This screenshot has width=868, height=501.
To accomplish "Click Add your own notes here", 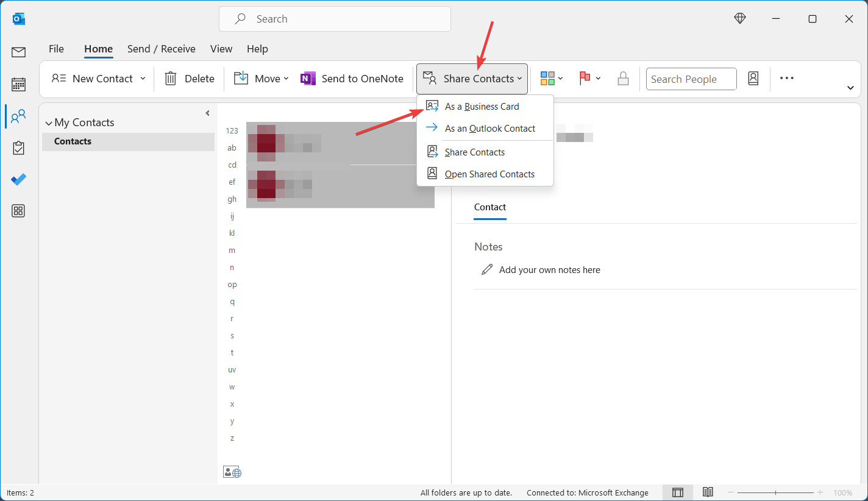I will [550, 269].
